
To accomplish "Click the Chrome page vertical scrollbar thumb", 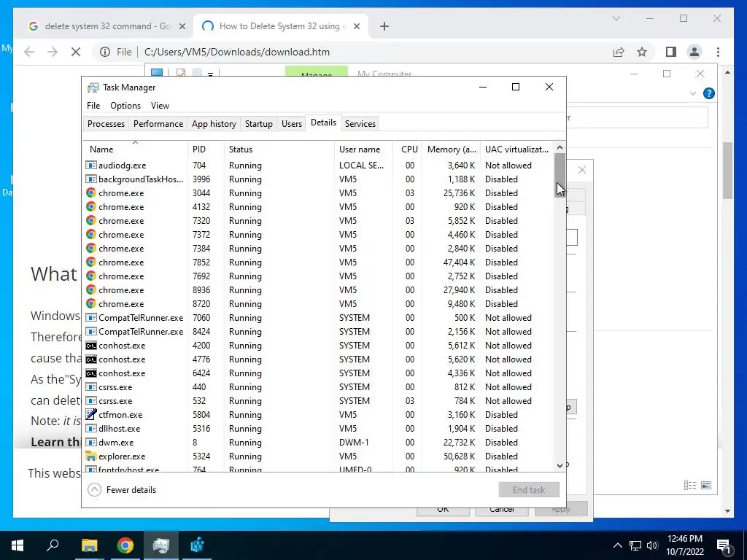I will 727,171.
